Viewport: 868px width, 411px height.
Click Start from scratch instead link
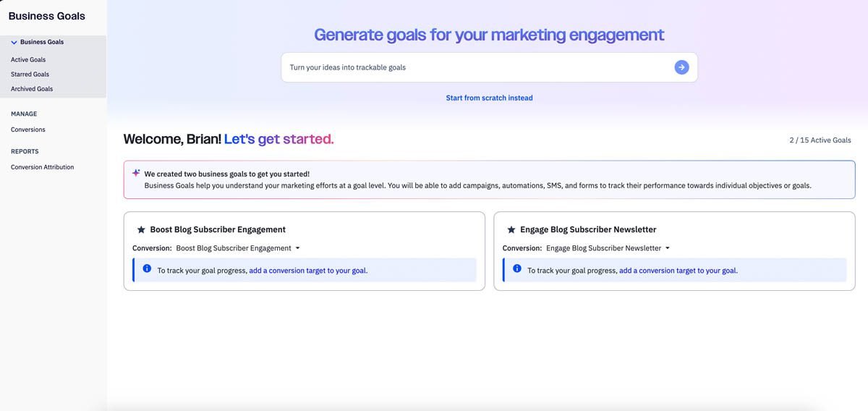489,98
